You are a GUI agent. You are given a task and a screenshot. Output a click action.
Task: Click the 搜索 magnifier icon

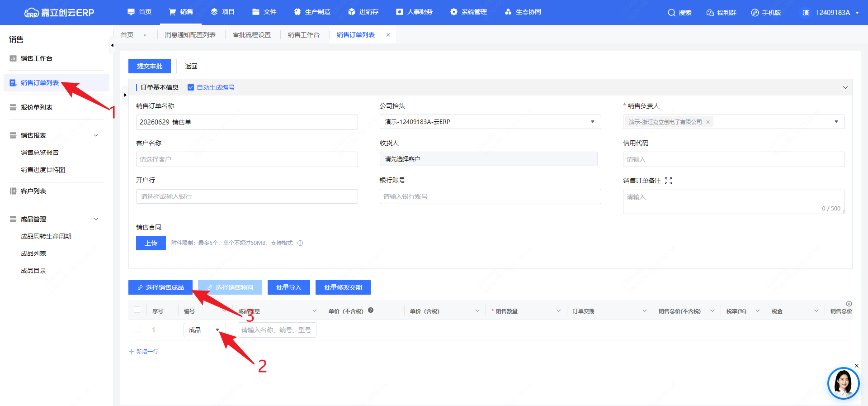pos(672,13)
